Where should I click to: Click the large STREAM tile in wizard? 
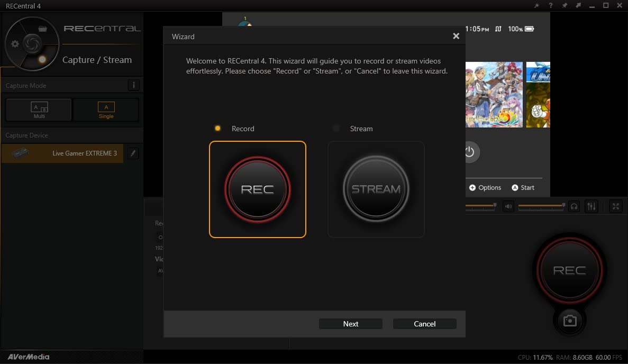tap(376, 189)
